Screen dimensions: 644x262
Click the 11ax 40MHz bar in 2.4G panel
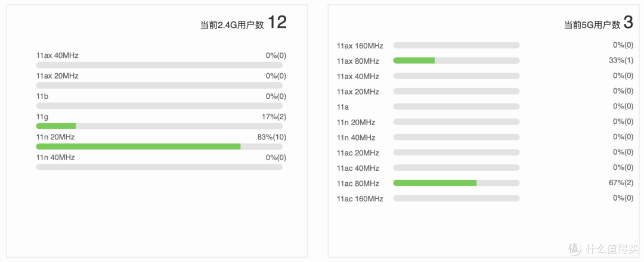click(159, 65)
